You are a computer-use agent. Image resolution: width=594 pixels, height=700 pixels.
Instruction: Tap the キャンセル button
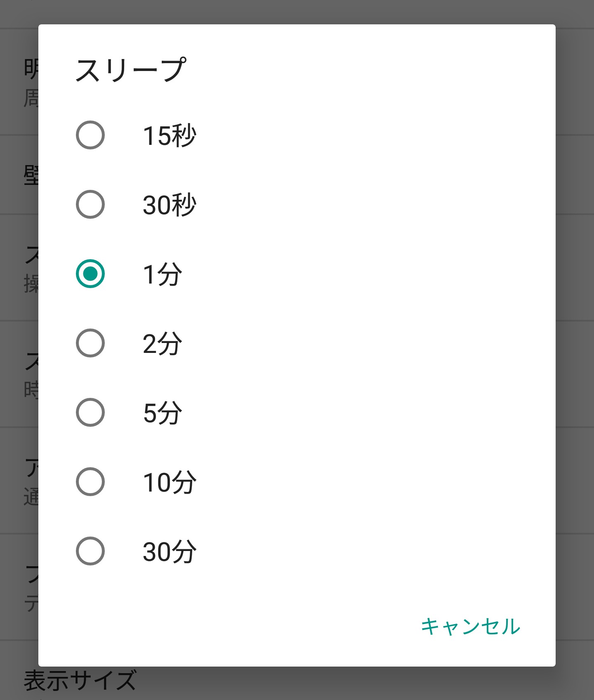pyautogui.click(x=470, y=627)
